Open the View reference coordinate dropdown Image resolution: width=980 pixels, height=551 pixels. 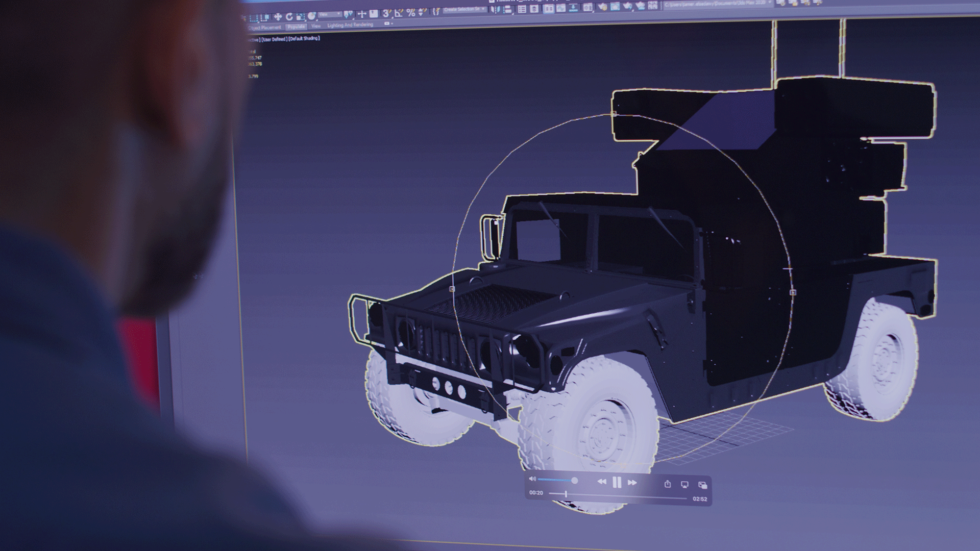tap(330, 14)
